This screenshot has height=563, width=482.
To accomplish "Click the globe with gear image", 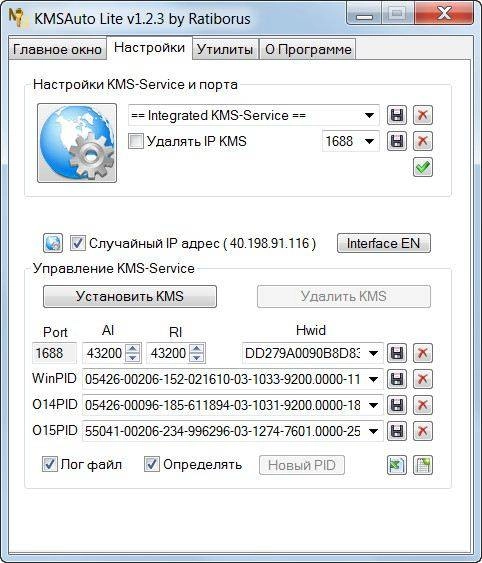I will click(77, 143).
